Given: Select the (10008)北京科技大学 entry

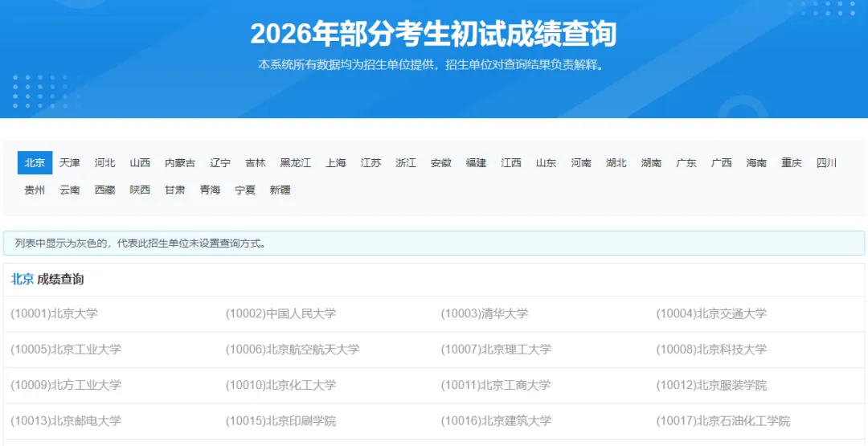Looking at the screenshot, I should click(711, 349).
